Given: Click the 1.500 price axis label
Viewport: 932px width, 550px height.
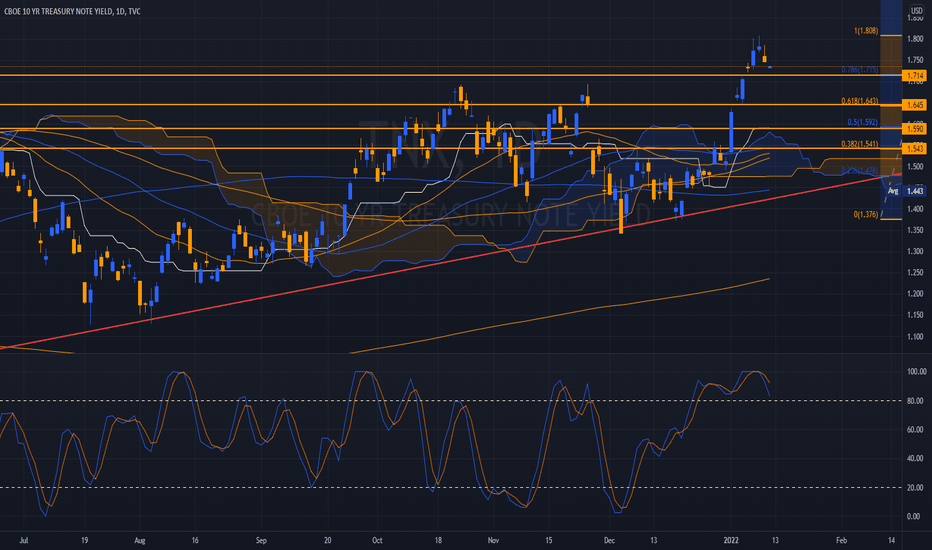Looking at the screenshot, I should click(915, 166).
